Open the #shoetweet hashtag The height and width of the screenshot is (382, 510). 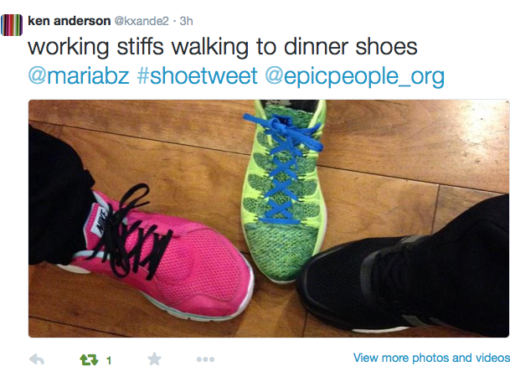[197, 75]
